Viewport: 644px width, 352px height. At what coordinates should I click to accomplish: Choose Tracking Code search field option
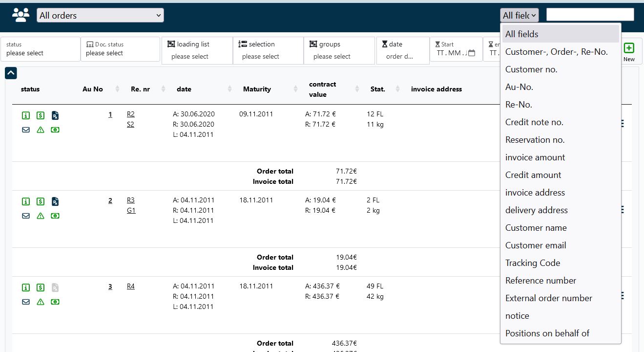pos(532,263)
